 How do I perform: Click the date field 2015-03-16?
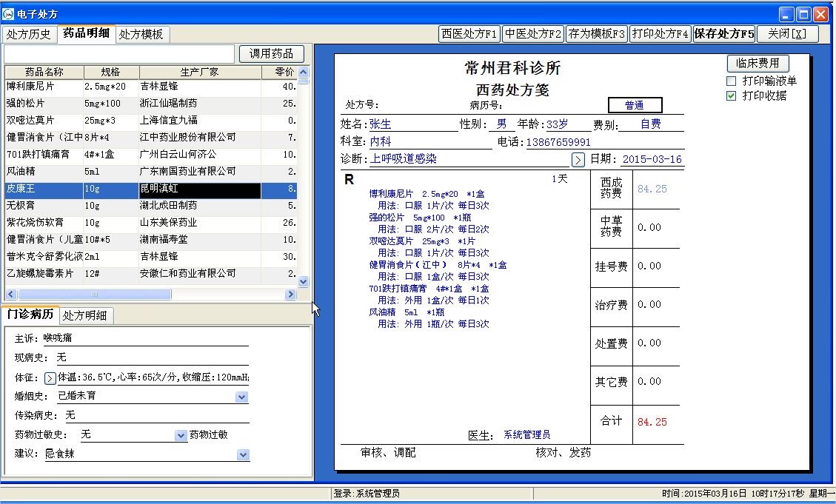[652, 159]
